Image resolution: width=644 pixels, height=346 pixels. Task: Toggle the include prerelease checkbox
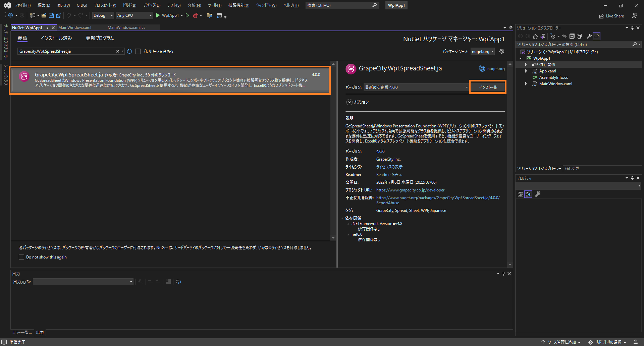pyautogui.click(x=138, y=51)
